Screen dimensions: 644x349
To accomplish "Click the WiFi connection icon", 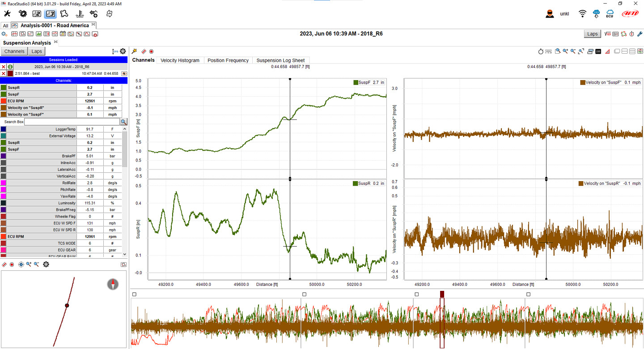I will pos(582,14).
